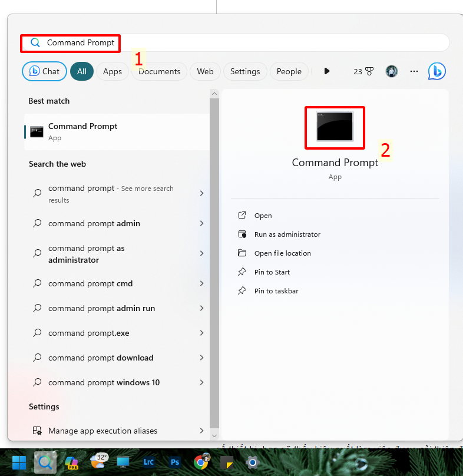Click the results list scroll up arrow
Screen dimensions: 463x476
[x=214, y=94]
